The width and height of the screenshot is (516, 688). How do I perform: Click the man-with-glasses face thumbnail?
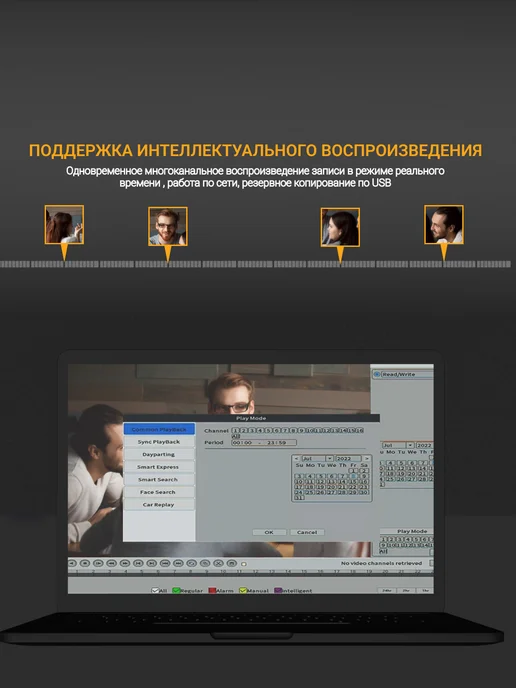168,226
